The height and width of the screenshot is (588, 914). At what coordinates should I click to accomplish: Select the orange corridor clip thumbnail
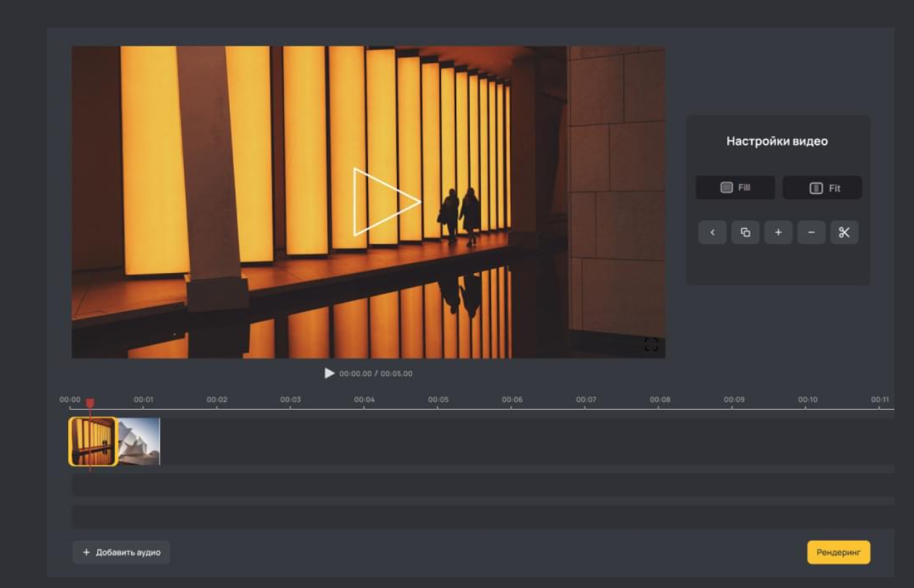(93, 441)
